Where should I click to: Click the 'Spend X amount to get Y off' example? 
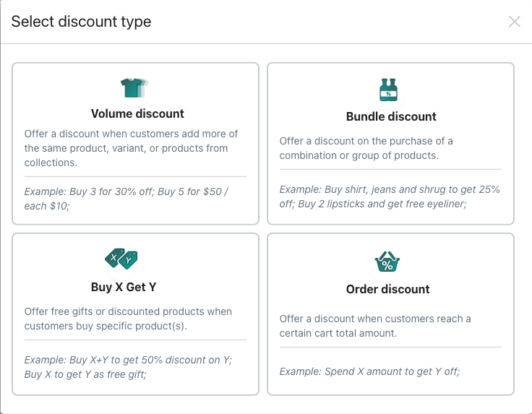tap(369, 371)
